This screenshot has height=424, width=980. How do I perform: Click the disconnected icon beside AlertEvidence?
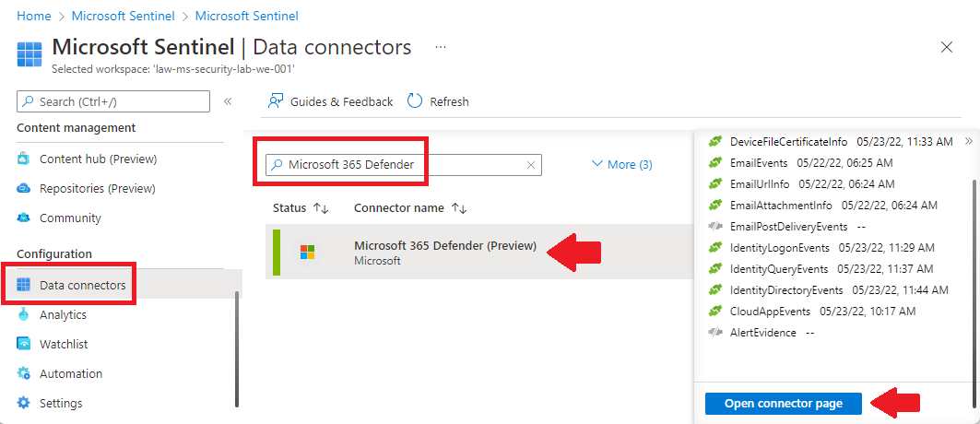click(x=715, y=333)
